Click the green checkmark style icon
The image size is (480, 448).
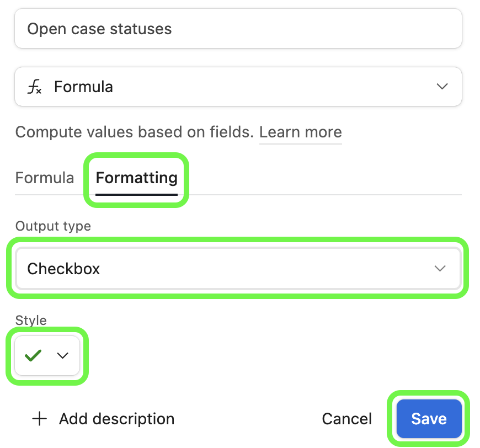coord(33,355)
